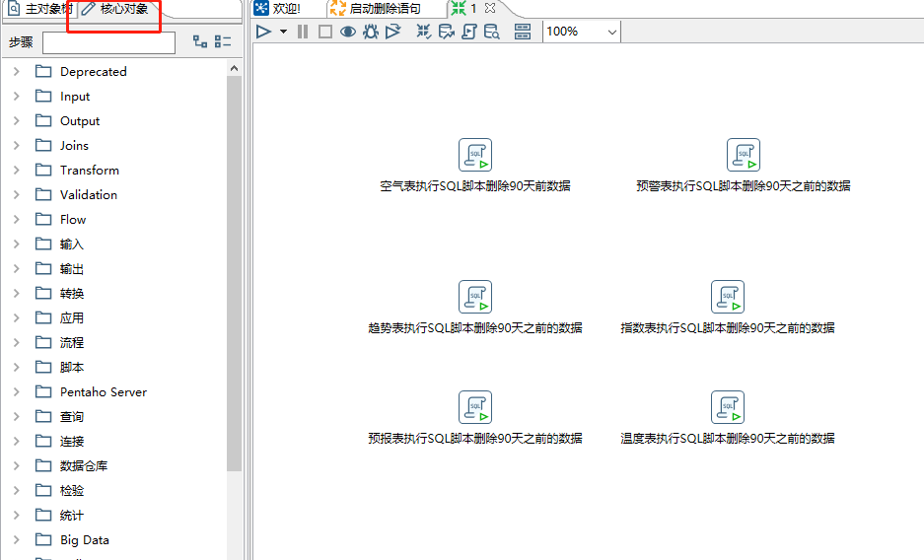Verify the transformation icon

click(423, 32)
